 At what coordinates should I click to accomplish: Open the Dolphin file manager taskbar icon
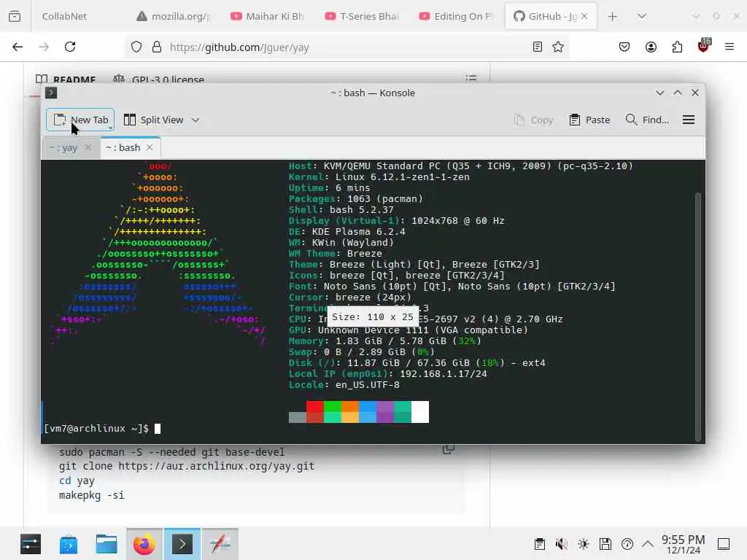[107, 544]
